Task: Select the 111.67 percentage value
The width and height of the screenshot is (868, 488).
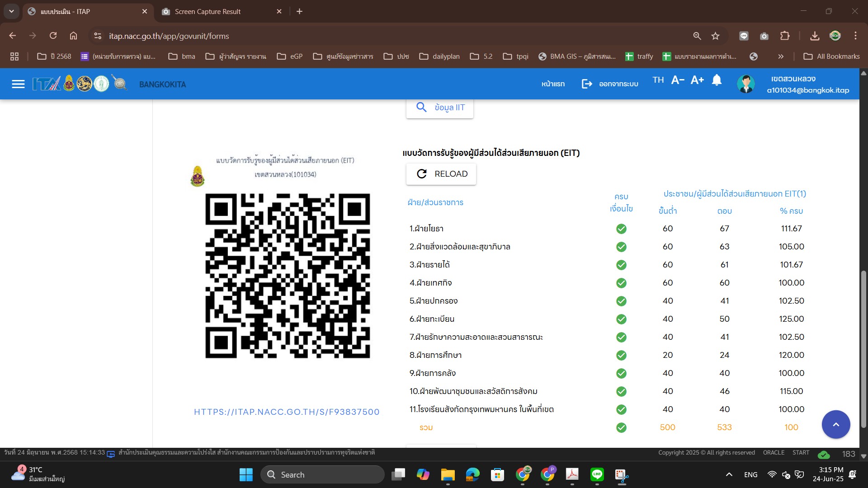Action: click(791, 229)
